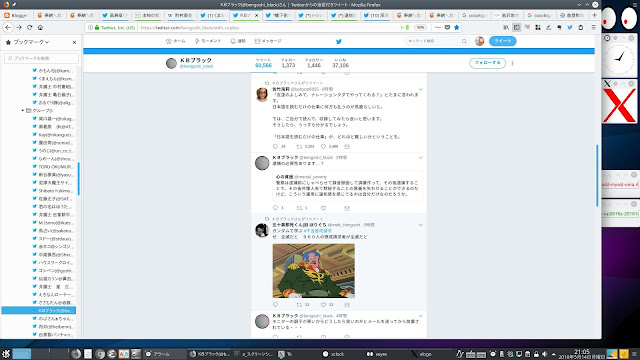Image resolution: width=640 pixels, height=360 pixels.
Task: Switch to the (10) Twitter tab
Action: pyautogui.click(x=376, y=15)
